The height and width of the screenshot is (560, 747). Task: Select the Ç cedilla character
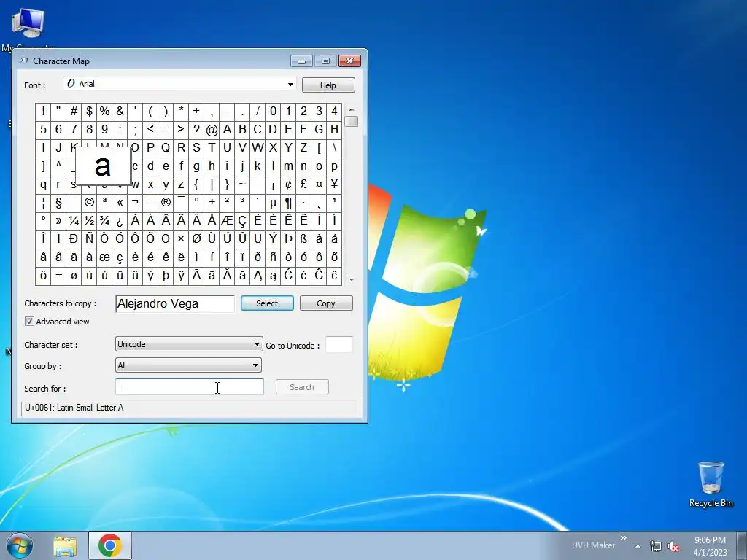242,220
